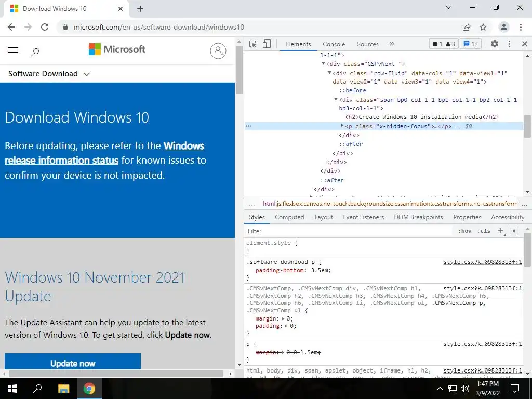This screenshot has width=532, height=399.
Task: Open Chrome tab search chevron
Action: pyautogui.click(x=448, y=7)
